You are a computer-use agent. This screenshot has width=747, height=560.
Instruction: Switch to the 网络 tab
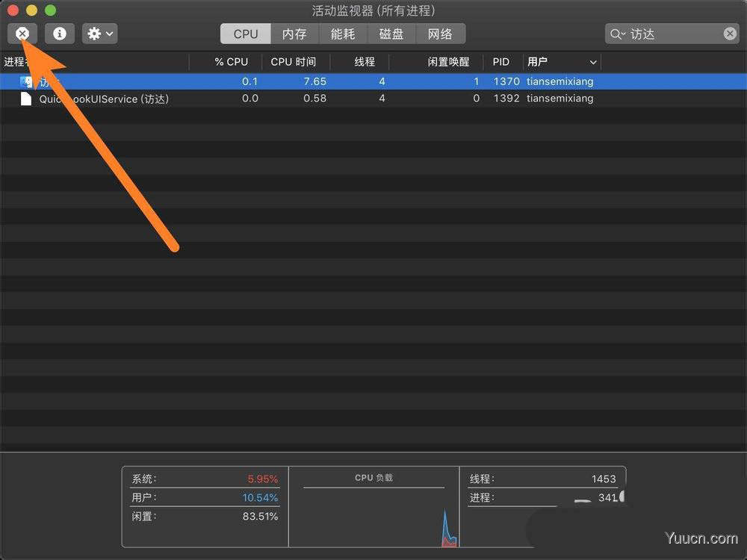(x=441, y=34)
